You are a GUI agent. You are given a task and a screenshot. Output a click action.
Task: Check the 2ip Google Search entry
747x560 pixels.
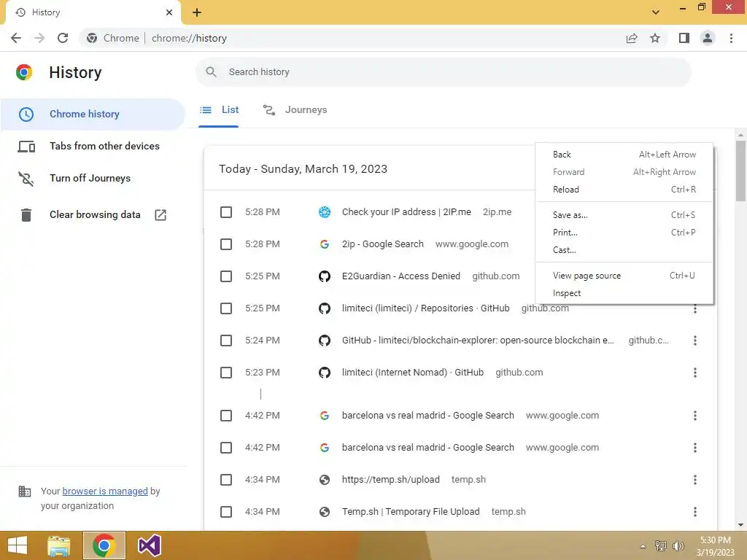(226, 244)
